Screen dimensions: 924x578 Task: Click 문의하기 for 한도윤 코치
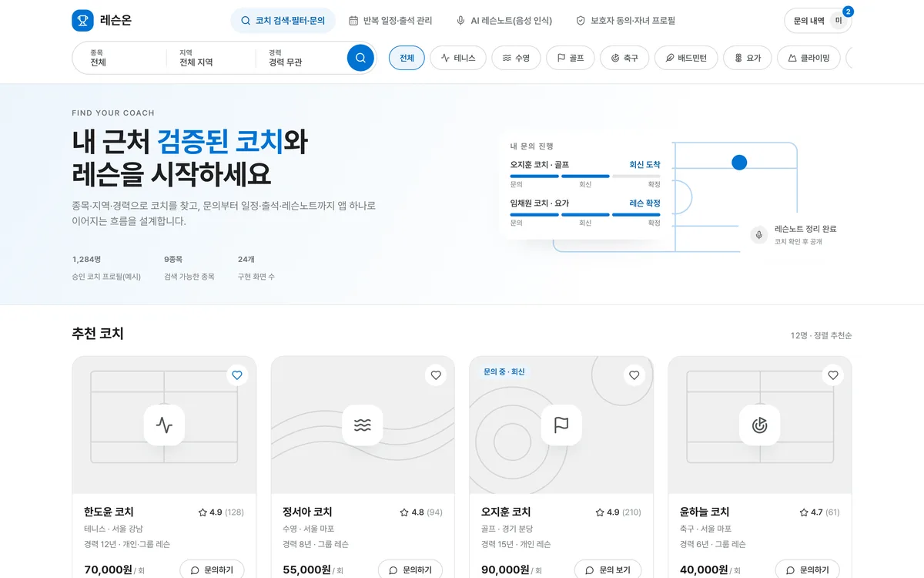click(212, 570)
